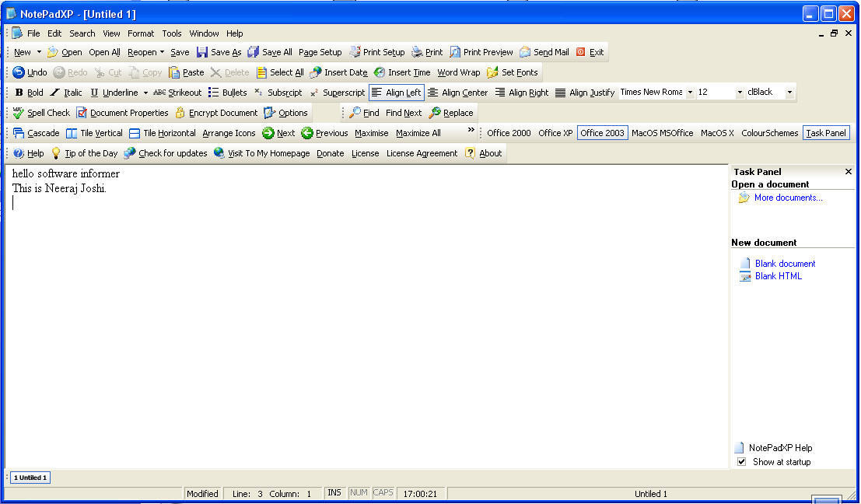Toggle the Show at startup checkbox
861x504 pixels.
pyautogui.click(x=741, y=462)
